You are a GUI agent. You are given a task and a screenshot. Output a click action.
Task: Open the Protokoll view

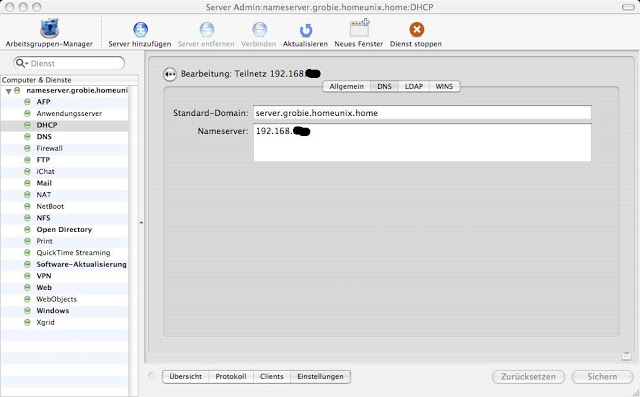[231, 377]
